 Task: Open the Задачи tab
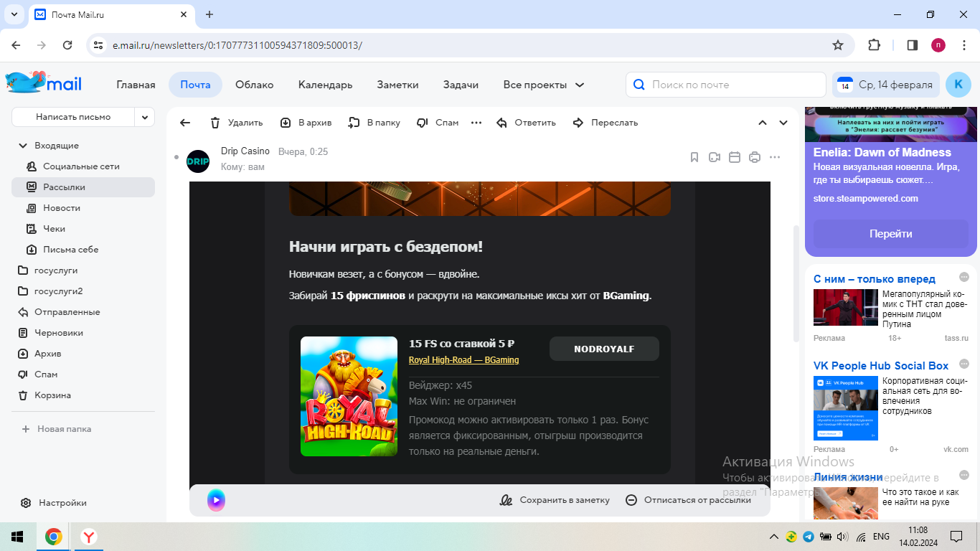click(461, 85)
